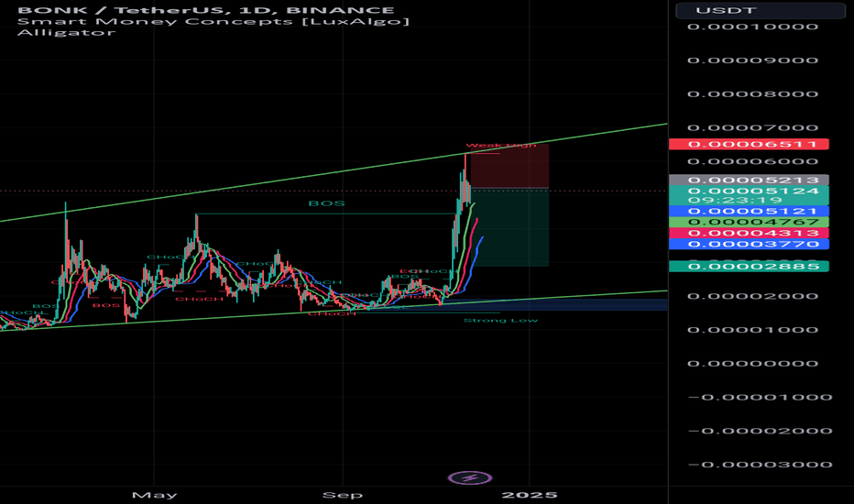Click the red 0.00006511 price label
The image size is (854, 504).
[749, 144]
